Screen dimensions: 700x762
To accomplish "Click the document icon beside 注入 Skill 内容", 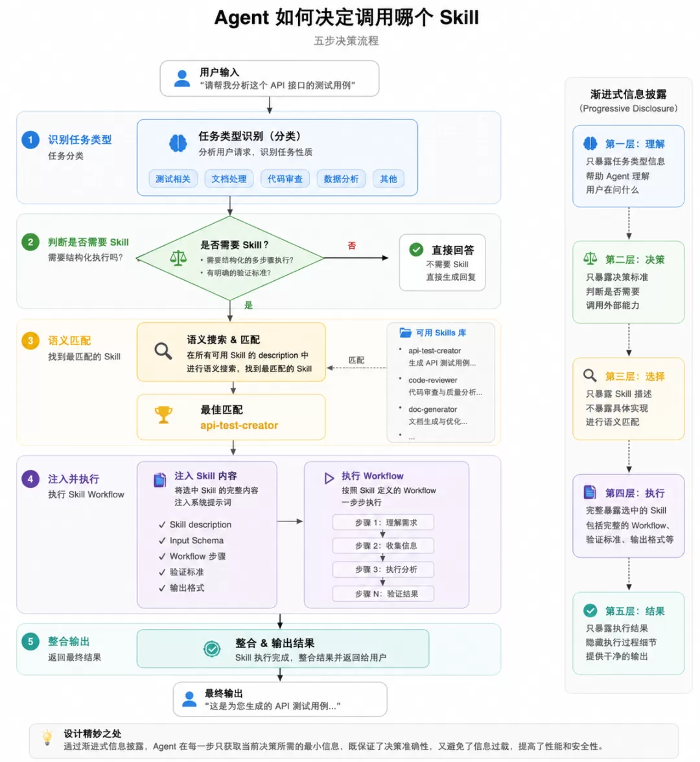I will point(160,480).
